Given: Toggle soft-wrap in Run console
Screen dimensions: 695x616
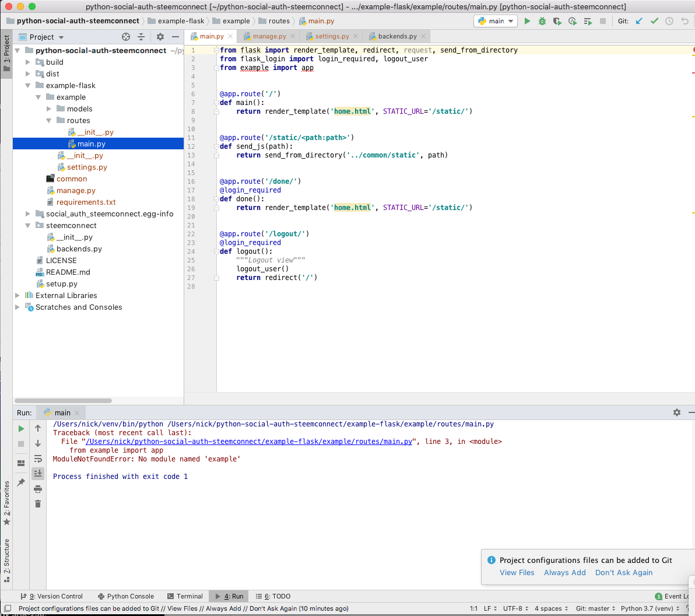Looking at the screenshot, I should [38, 459].
